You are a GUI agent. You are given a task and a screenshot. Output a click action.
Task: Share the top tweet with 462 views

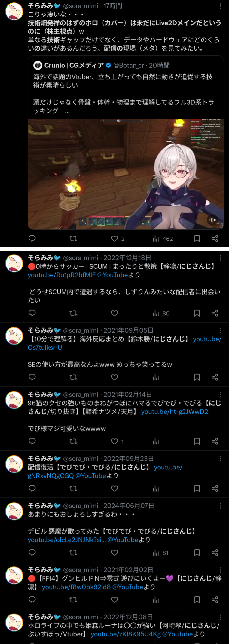[215, 239]
